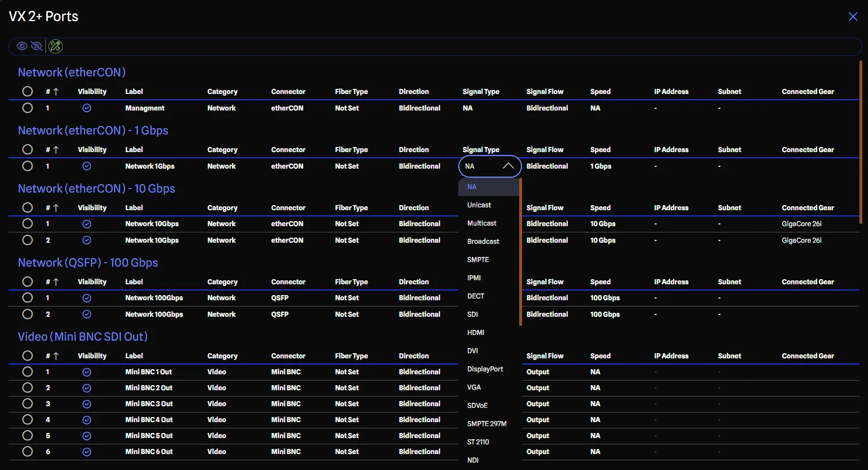Select all rows in Video (Mini BNC SDI Out) header
Image resolution: width=868 pixels, height=470 pixels.
pyautogui.click(x=27, y=355)
